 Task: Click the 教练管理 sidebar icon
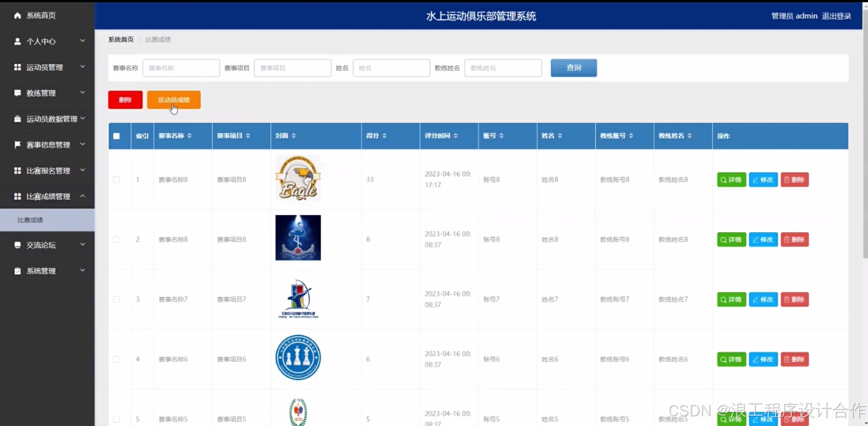coord(18,93)
